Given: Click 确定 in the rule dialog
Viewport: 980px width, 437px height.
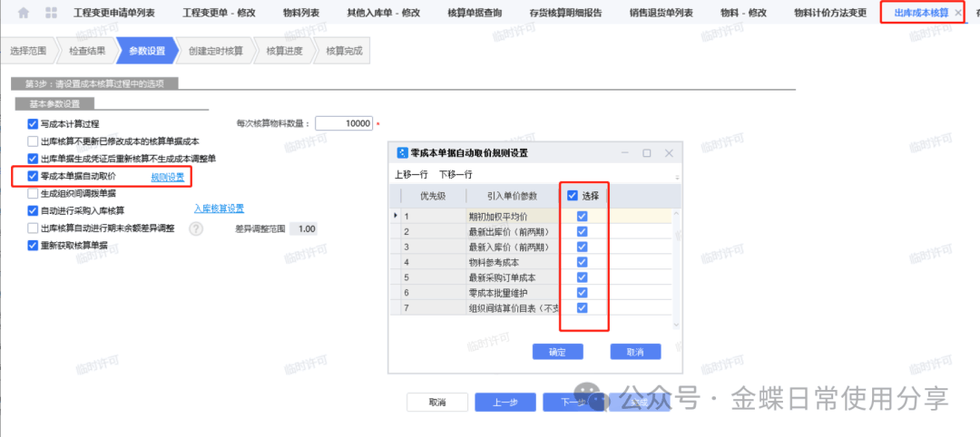Looking at the screenshot, I should (557, 352).
